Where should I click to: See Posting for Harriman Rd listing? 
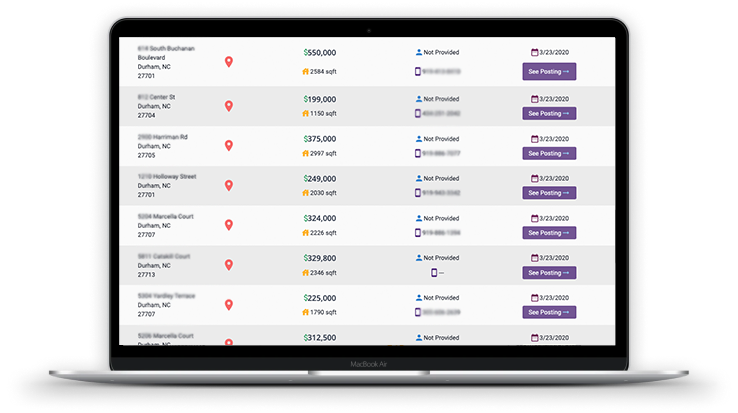click(549, 154)
